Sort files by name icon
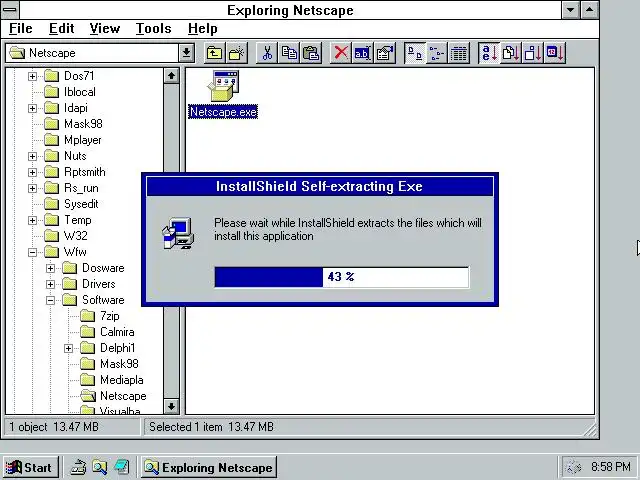The height and width of the screenshot is (480, 640). (489, 53)
